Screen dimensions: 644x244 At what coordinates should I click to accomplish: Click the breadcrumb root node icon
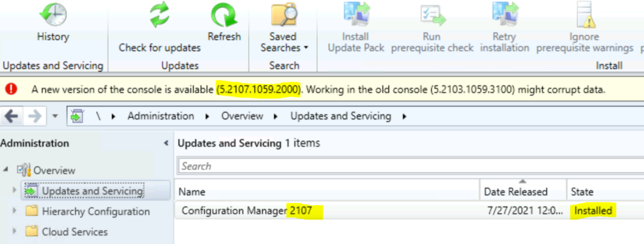coord(77,116)
